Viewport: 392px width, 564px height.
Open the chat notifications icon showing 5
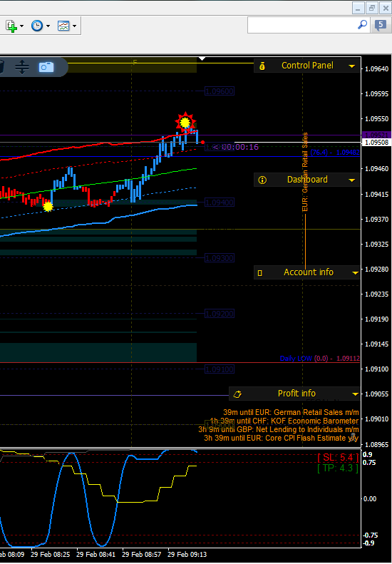(x=381, y=25)
